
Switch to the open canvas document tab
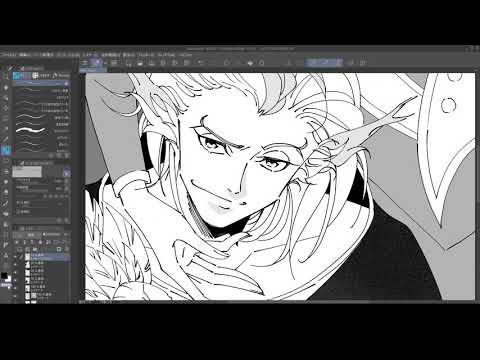coord(93,70)
